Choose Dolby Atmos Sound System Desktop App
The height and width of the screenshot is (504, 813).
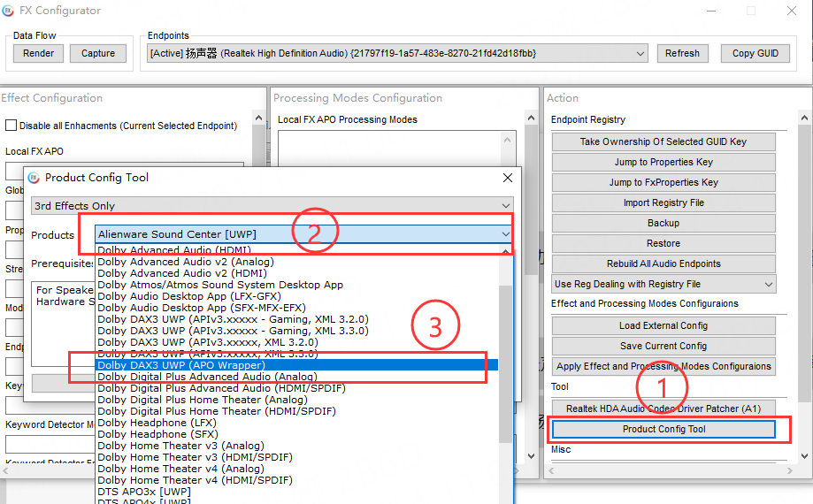click(x=220, y=285)
